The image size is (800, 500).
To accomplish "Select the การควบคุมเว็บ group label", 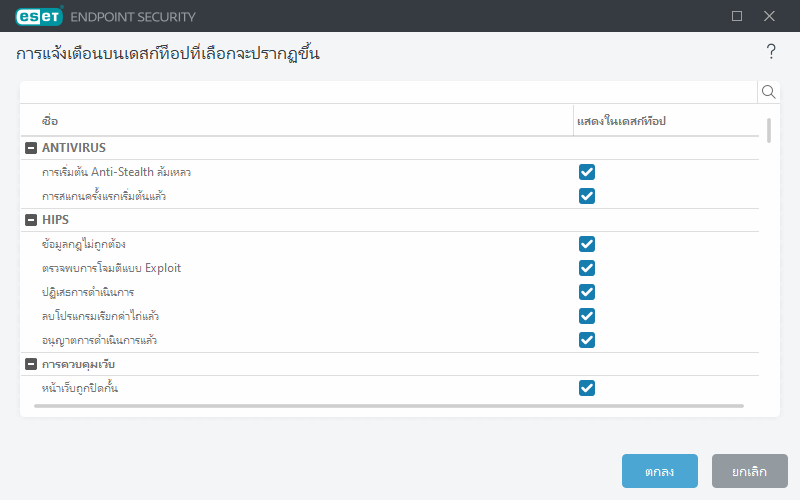I will 78,364.
